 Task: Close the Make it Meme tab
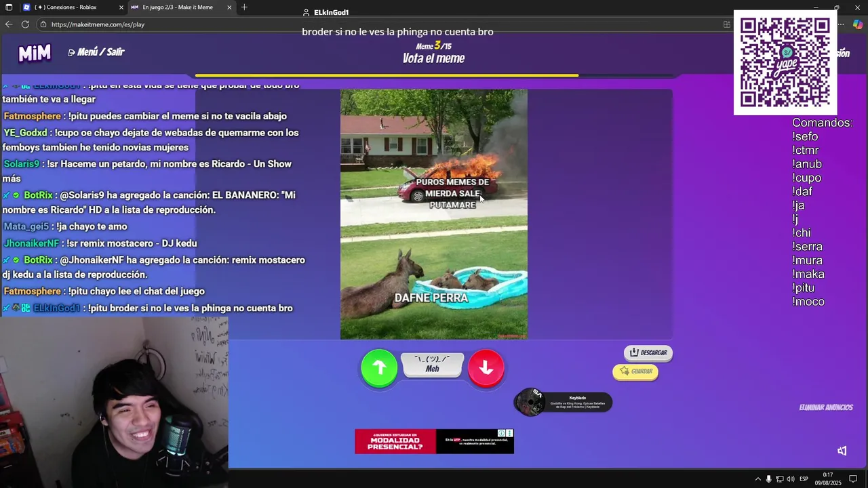(229, 7)
